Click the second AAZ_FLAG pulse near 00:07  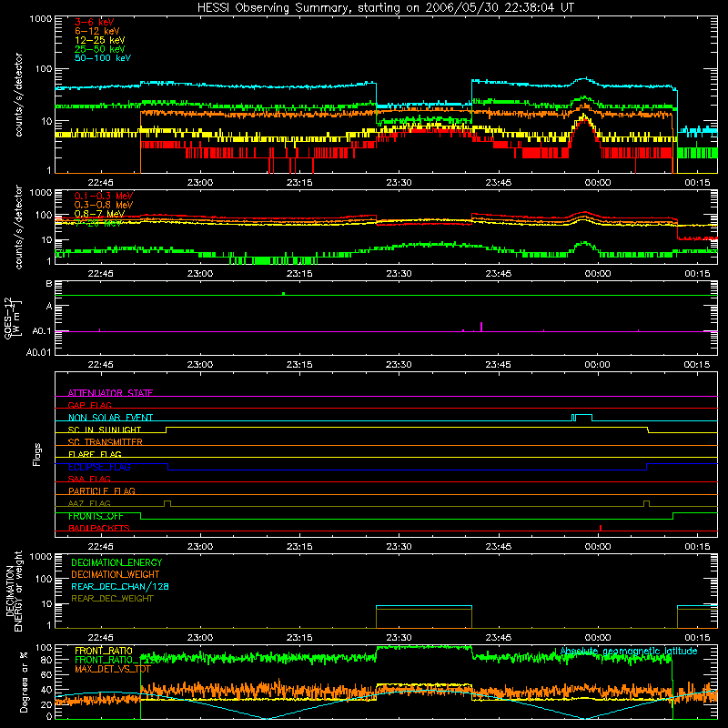646,504
